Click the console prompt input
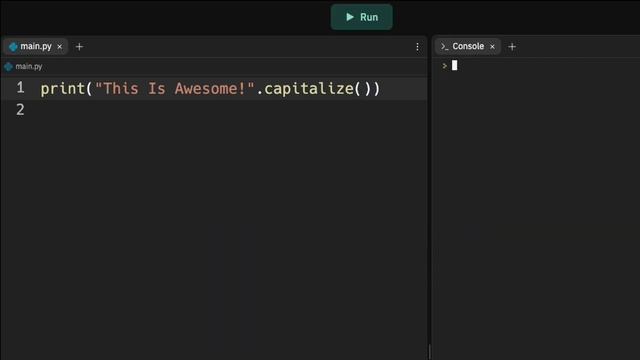Viewport: 640px width, 360px height. coord(454,65)
